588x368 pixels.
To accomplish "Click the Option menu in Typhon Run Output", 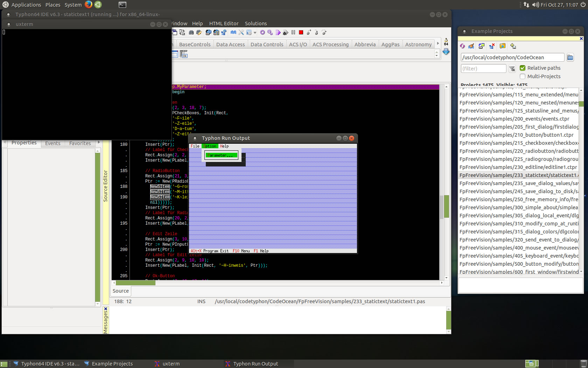I will [x=210, y=146].
